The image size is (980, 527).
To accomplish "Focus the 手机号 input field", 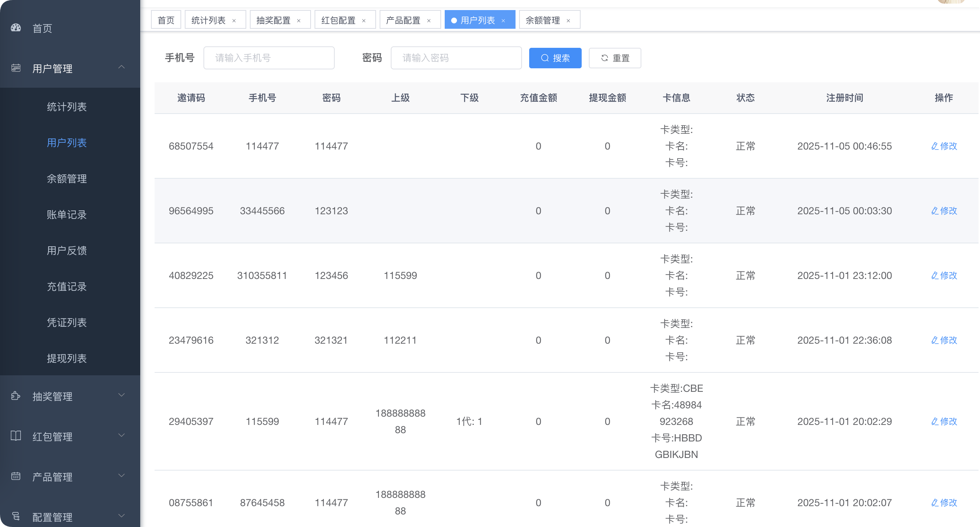I will 269,58.
